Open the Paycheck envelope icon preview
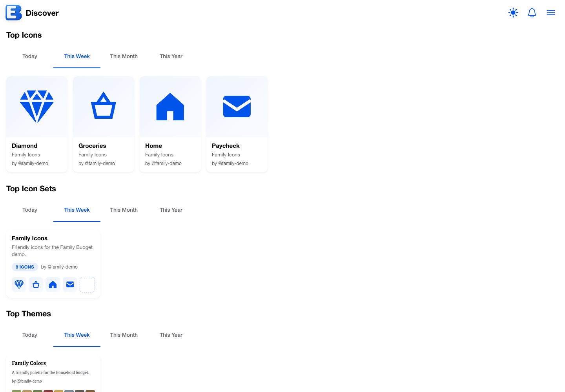The image size is (565, 392). [237, 107]
